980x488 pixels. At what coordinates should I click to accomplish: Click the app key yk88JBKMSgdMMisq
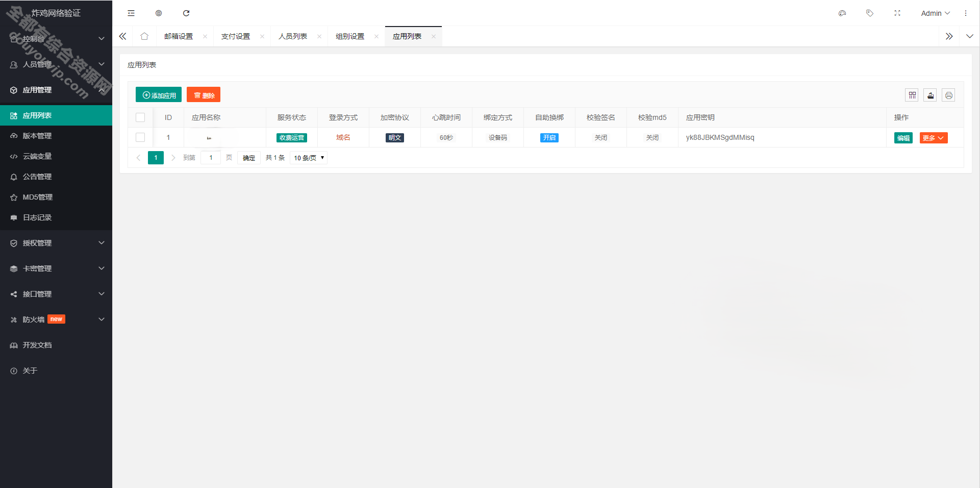tap(720, 137)
